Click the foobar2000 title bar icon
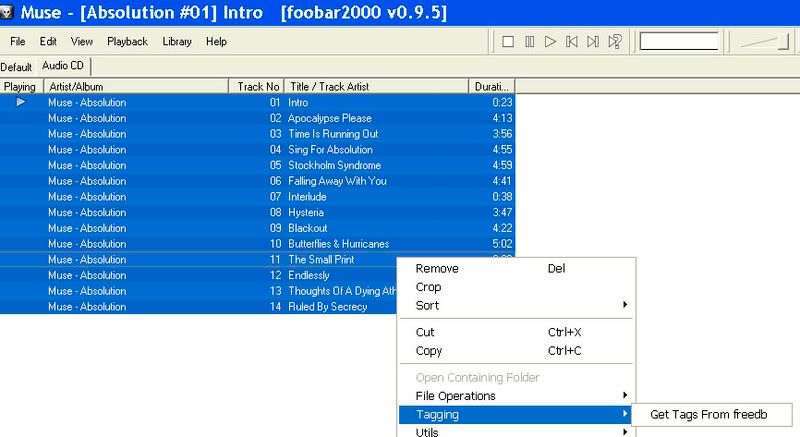The height and width of the screenshot is (437, 800). (x=9, y=10)
